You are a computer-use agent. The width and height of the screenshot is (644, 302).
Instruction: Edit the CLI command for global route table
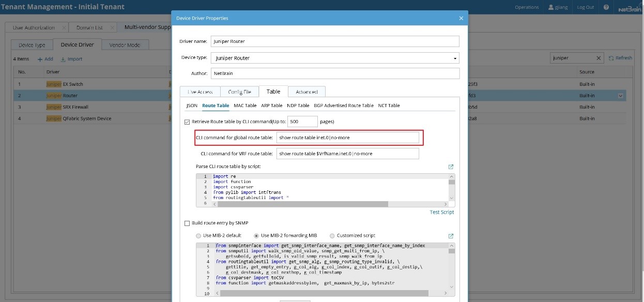coord(347,138)
